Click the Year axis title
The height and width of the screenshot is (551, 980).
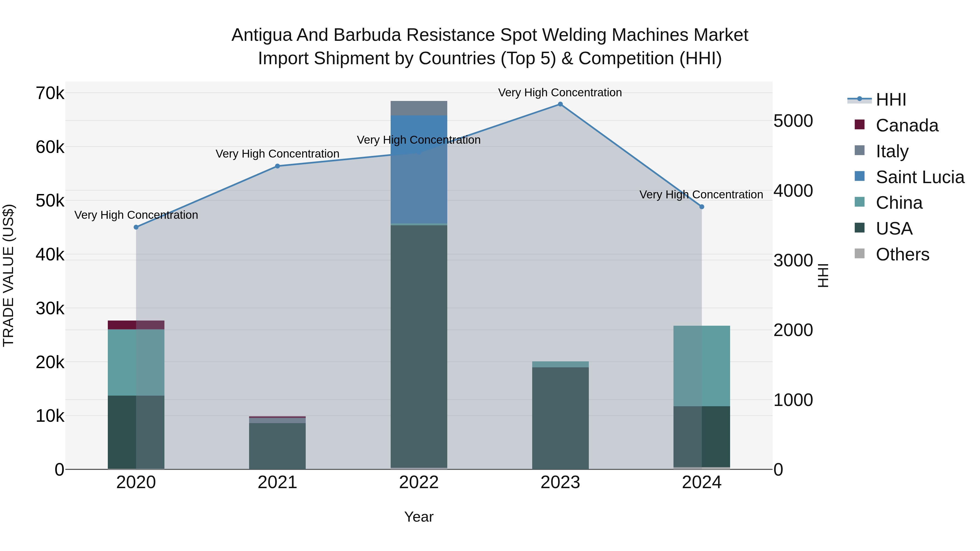coord(419,517)
